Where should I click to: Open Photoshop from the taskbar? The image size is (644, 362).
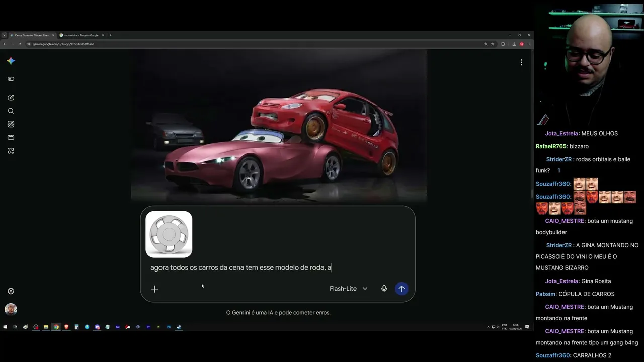coord(169,327)
